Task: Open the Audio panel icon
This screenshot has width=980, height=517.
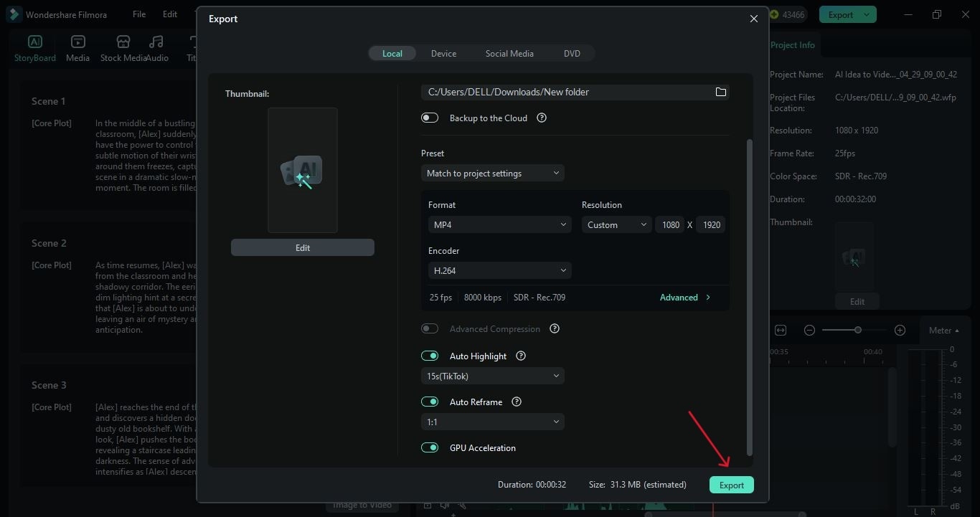Action: coord(156,42)
